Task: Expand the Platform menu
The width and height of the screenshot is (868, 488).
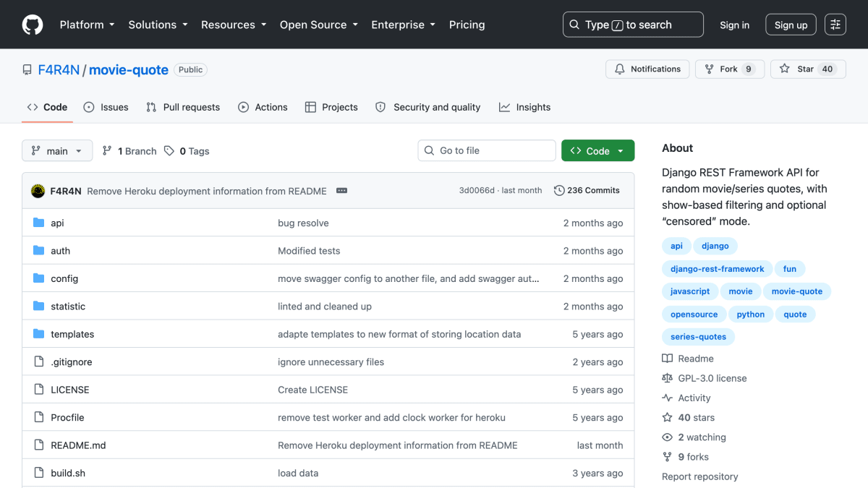Action: pyautogui.click(x=88, y=25)
